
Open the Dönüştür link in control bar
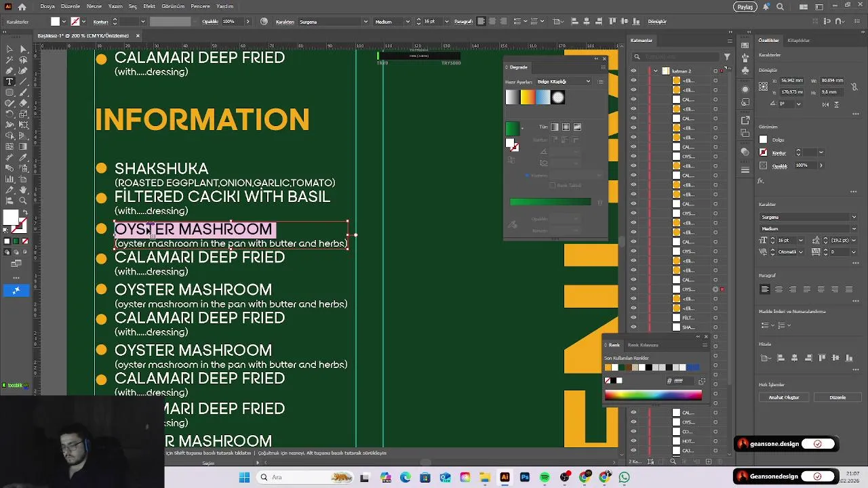pos(657,22)
